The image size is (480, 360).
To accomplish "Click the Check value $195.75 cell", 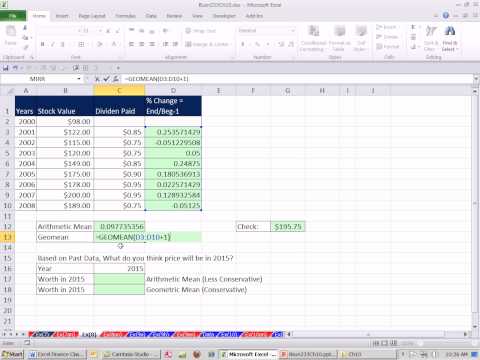I will pos(288,227).
